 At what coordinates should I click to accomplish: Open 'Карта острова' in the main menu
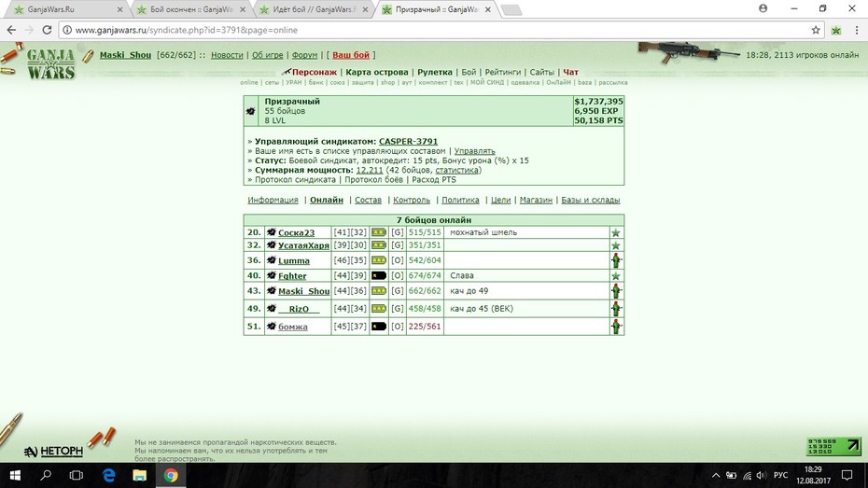coord(377,72)
